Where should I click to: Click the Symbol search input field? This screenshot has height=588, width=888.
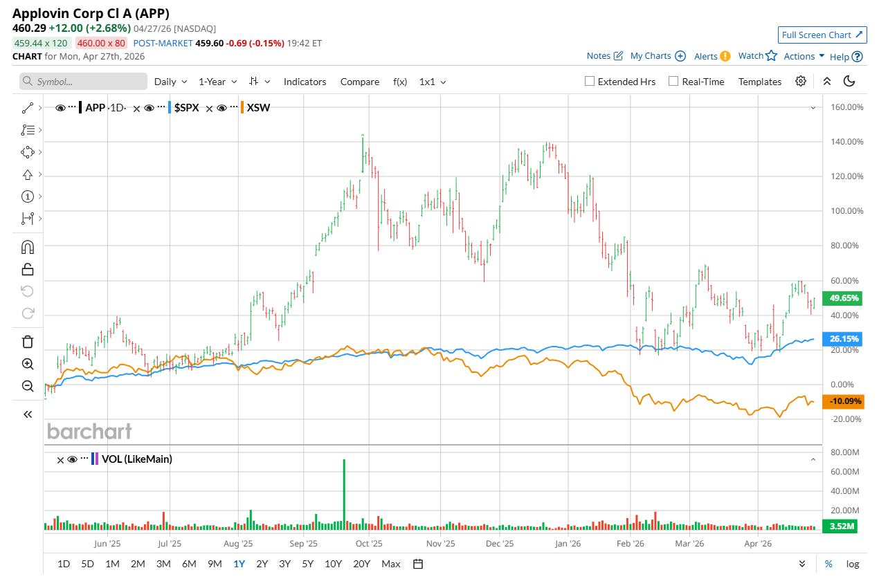(83, 82)
